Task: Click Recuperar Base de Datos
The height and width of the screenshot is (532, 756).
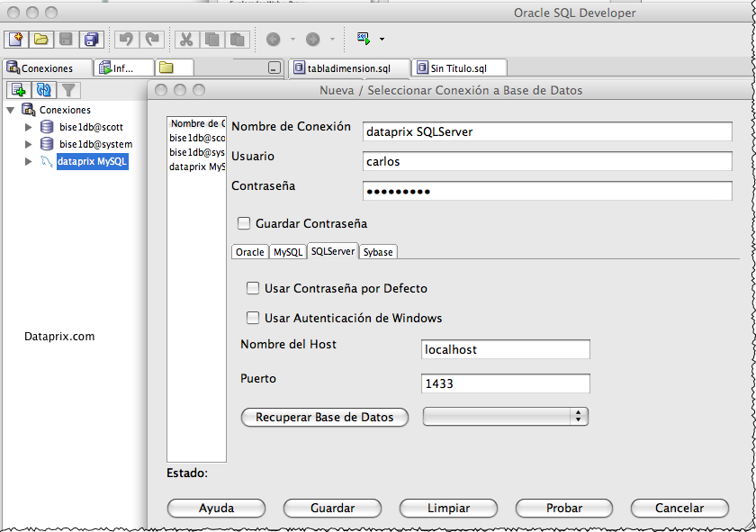Action: 324,417
